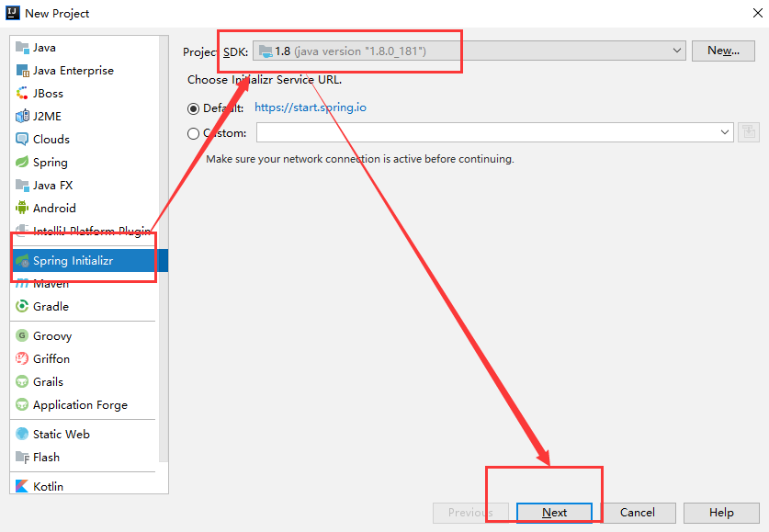
Task: Choose Java Enterprise project type
Action: click(x=85, y=71)
